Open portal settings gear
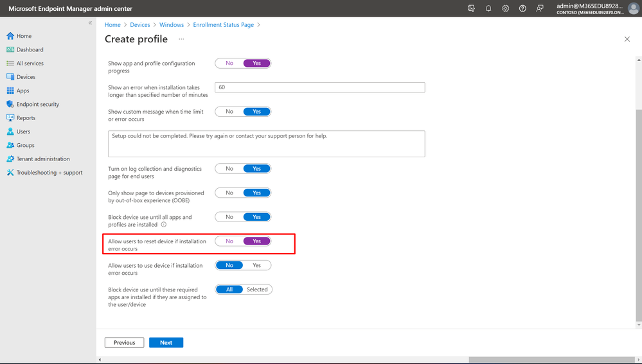This screenshot has height=364, width=642. [x=506, y=8]
